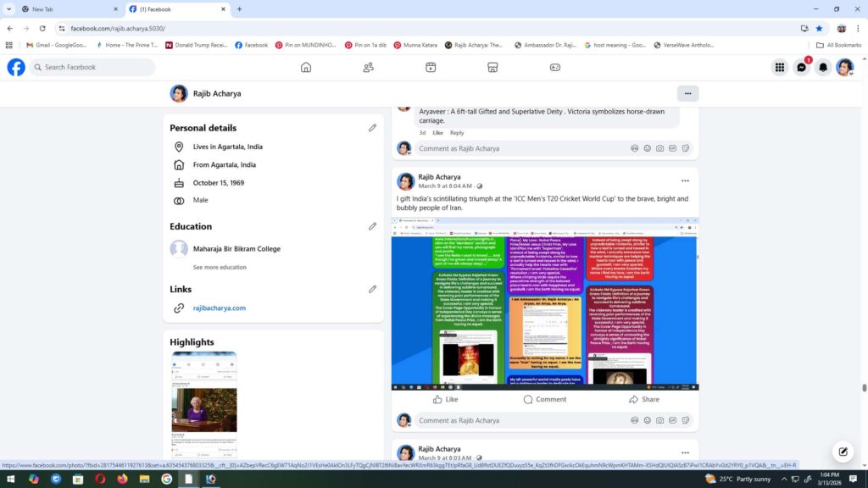The width and height of the screenshot is (868, 488).
Task: Open the Gaming icon in navigation
Action: click(x=555, y=68)
